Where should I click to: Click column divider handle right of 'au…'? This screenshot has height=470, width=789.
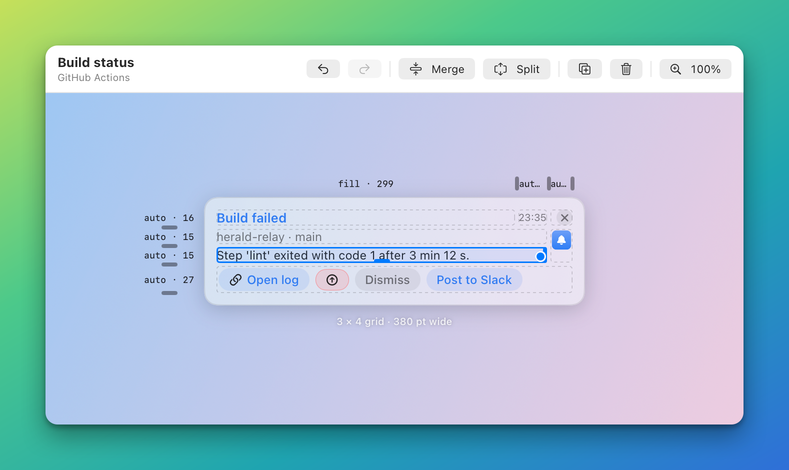tap(573, 184)
